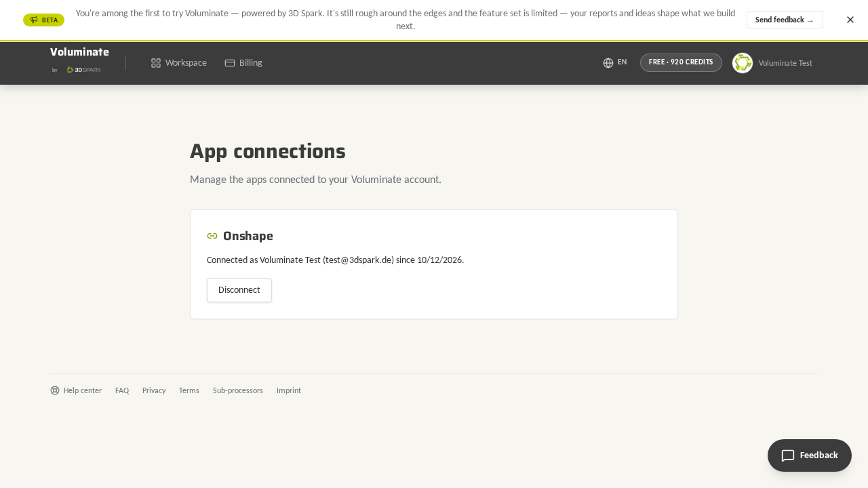This screenshot has width=868, height=488.
Task: Click the megaphone icon in the BETA badge
Action: 34,20
